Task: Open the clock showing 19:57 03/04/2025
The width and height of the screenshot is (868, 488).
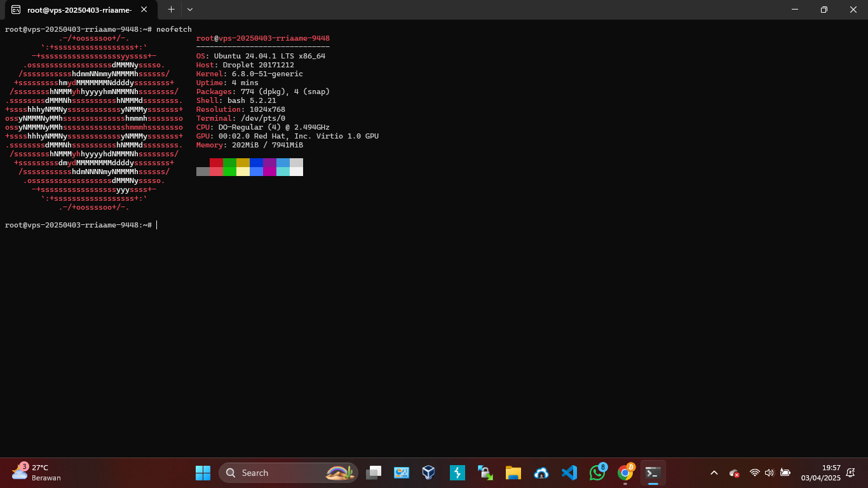Action: (820, 473)
